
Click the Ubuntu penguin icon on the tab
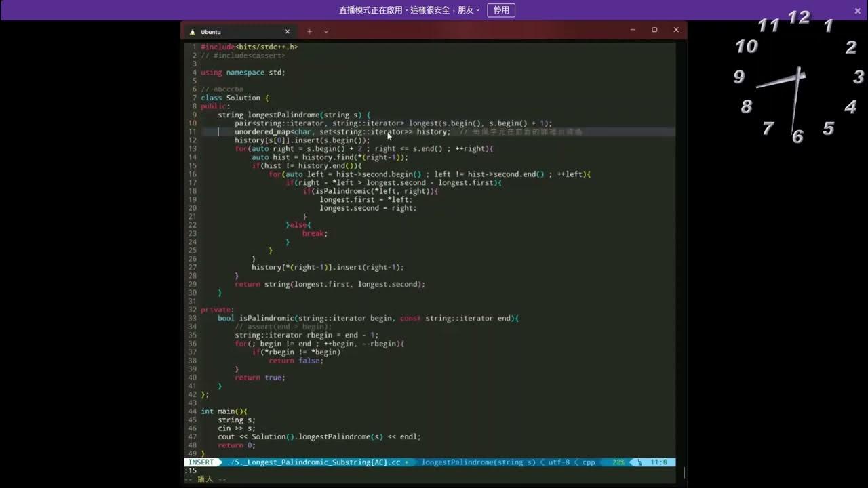[x=193, y=32]
